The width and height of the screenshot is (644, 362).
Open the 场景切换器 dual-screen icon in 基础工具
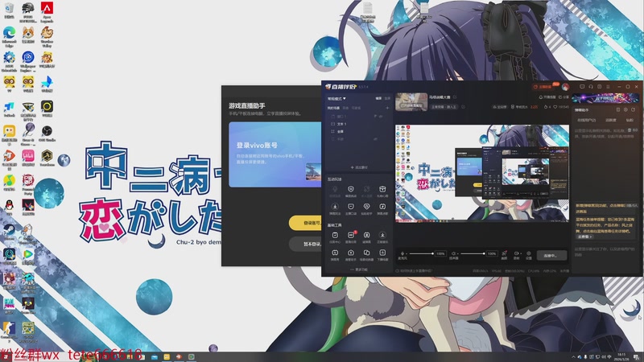pos(366,253)
